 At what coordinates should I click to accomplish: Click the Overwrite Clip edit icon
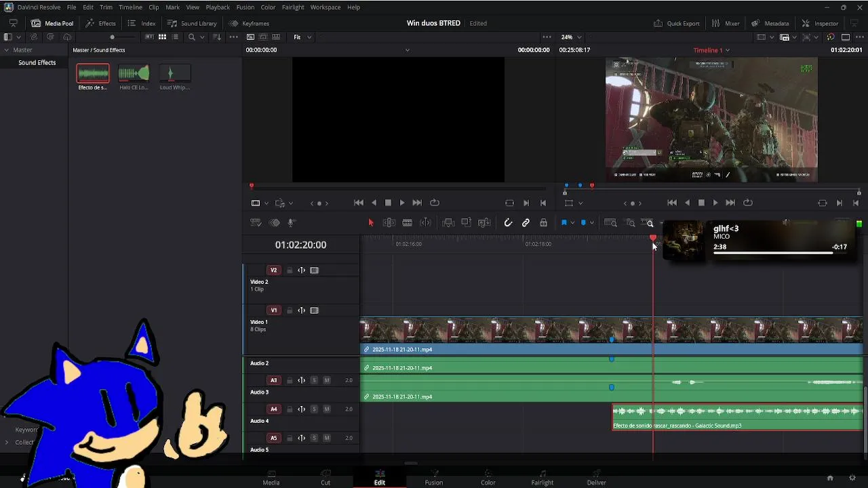466,222
